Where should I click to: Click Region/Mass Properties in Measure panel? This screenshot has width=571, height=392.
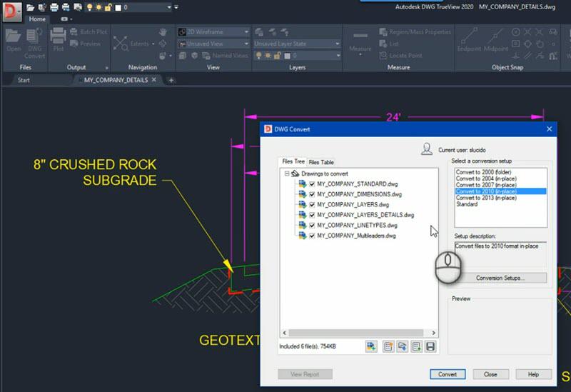tap(415, 31)
